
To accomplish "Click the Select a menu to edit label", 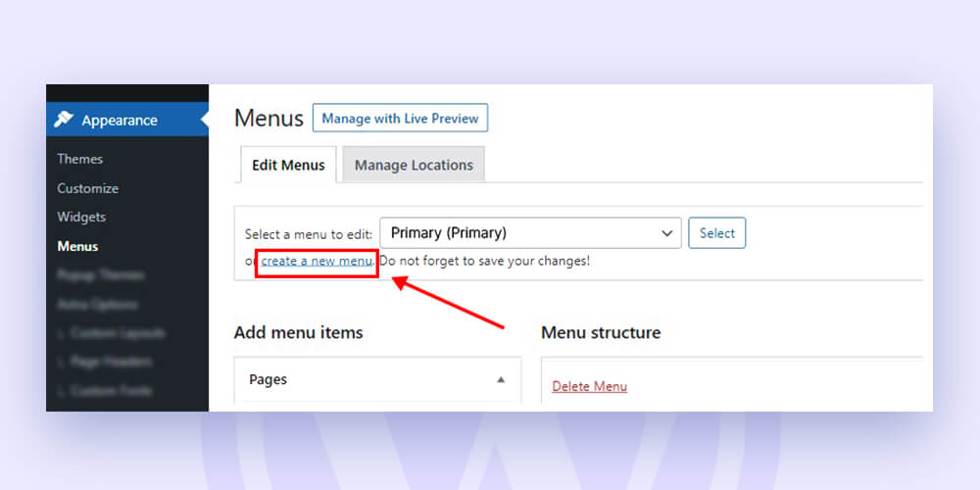I will [309, 234].
